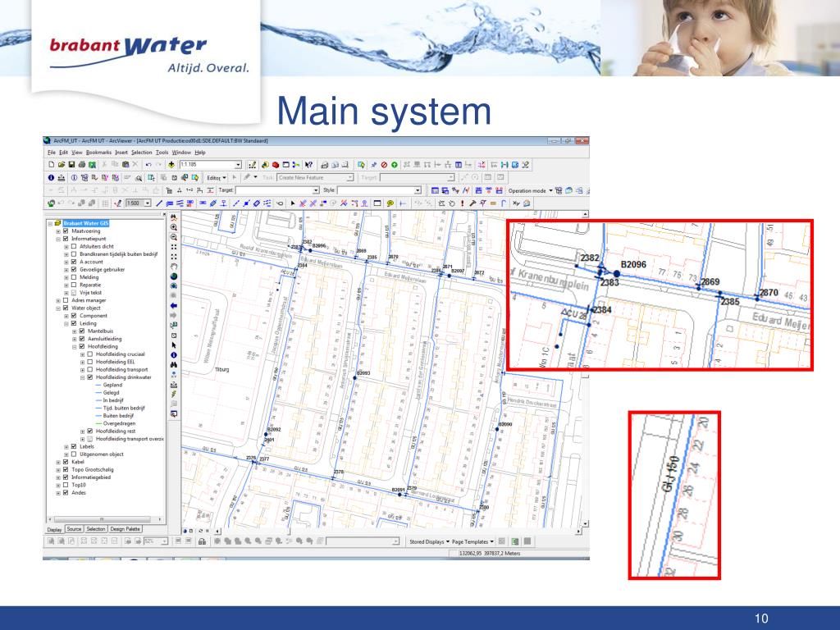Open the Window menu
The width and height of the screenshot is (840, 630).
click(x=181, y=152)
